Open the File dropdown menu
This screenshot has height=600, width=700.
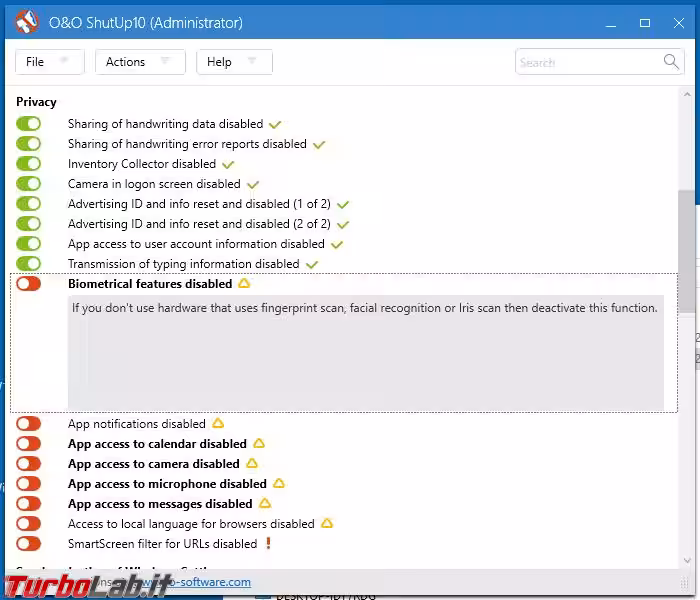click(x=49, y=62)
